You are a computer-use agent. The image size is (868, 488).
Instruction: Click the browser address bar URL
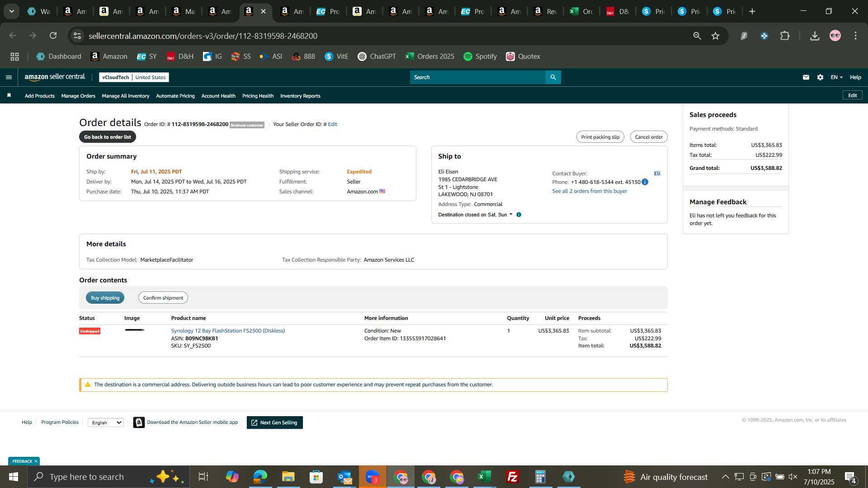click(203, 36)
